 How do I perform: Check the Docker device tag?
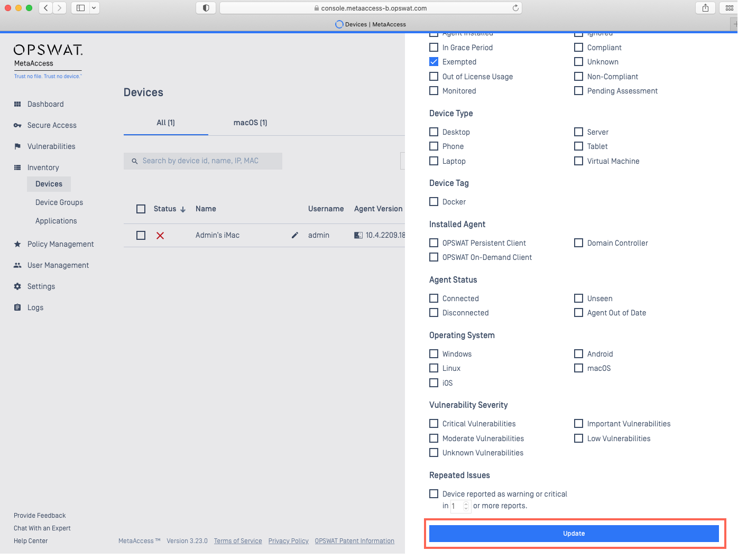point(433,202)
